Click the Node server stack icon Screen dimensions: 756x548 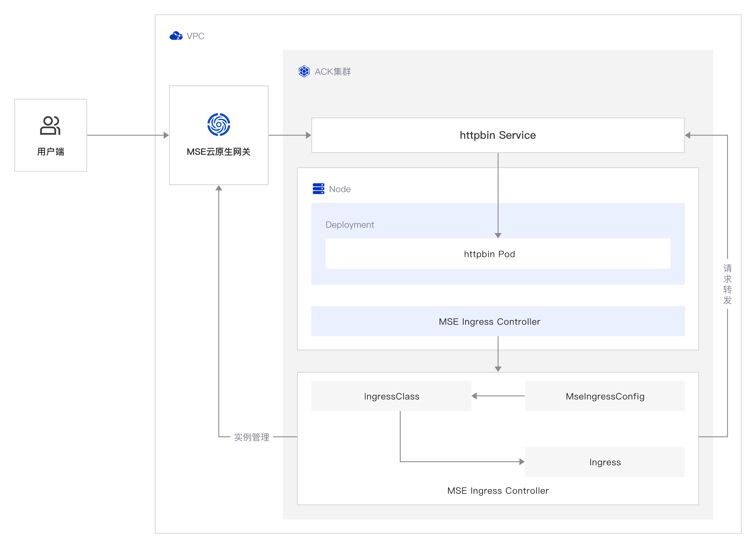318,189
